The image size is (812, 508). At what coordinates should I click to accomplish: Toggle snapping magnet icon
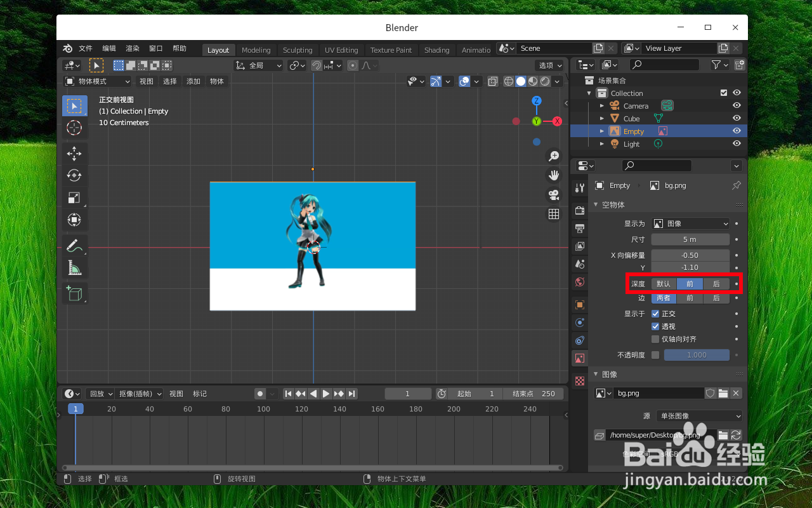[x=316, y=65]
